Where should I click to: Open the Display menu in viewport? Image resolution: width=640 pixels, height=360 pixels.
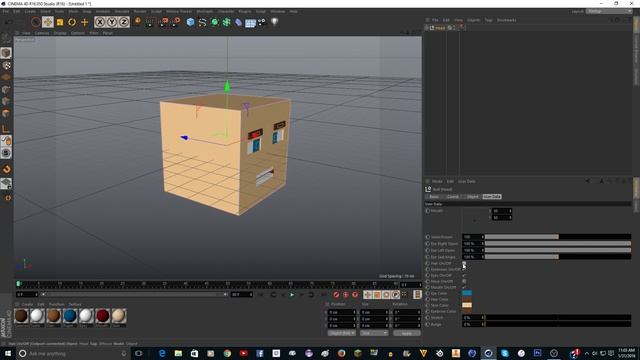[x=60, y=33]
